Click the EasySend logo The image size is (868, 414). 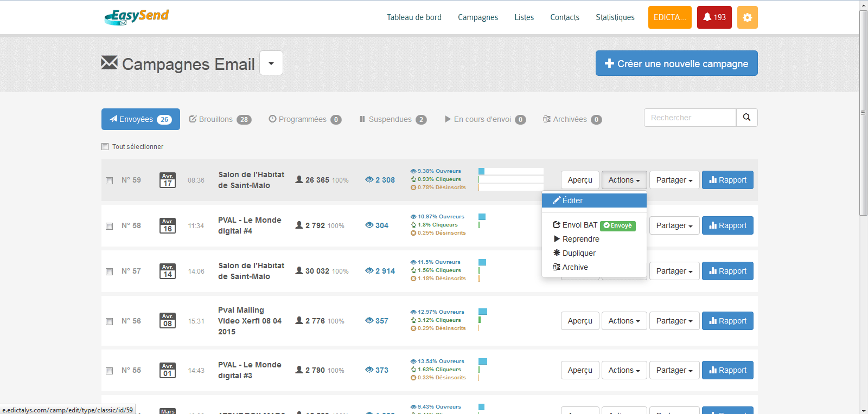tap(137, 17)
